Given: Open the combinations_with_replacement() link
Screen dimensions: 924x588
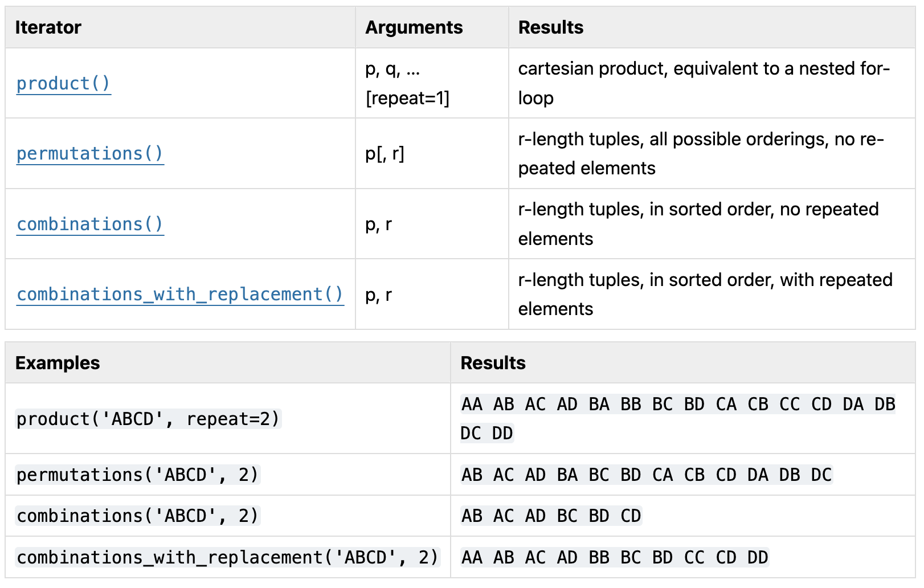Looking at the screenshot, I should tap(180, 294).
